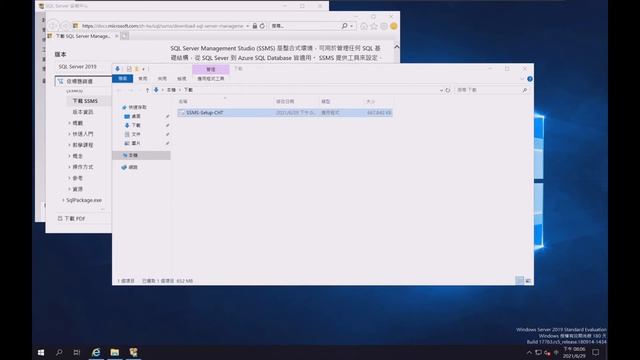Expand 操作方式 node in docs table of contents
Image resolution: width=640 pixels, height=360 pixels.
pos(69,167)
